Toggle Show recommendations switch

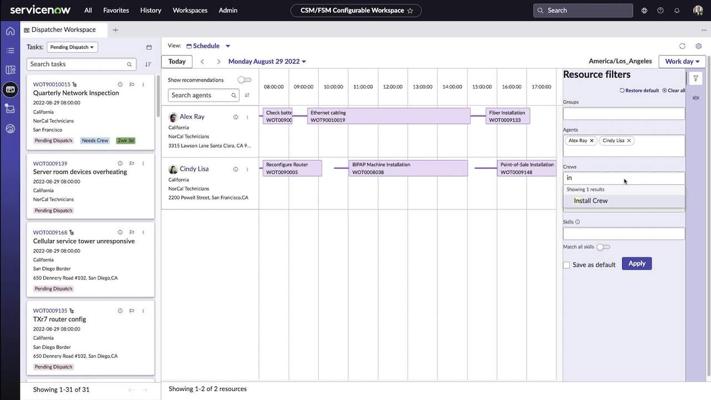pyautogui.click(x=244, y=80)
